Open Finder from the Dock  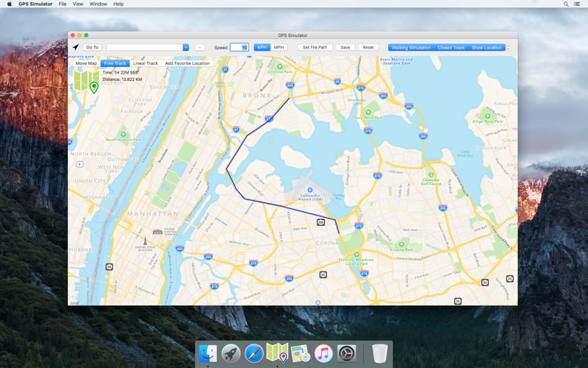click(x=208, y=353)
